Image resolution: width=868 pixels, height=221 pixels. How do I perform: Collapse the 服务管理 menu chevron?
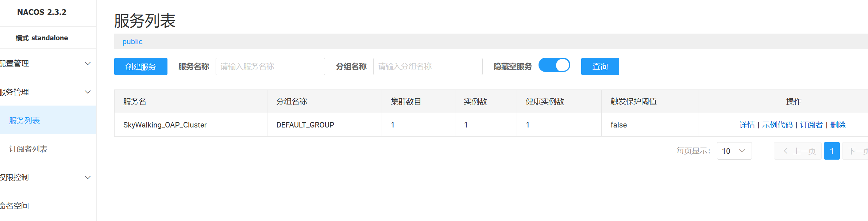pyautogui.click(x=88, y=92)
